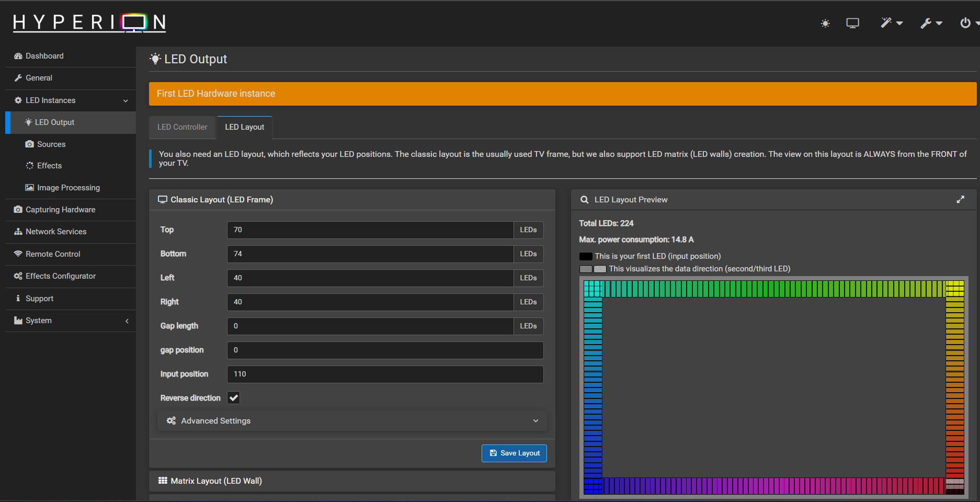The width and height of the screenshot is (980, 502).
Task: Select the LED Layout tab
Action: [244, 127]
